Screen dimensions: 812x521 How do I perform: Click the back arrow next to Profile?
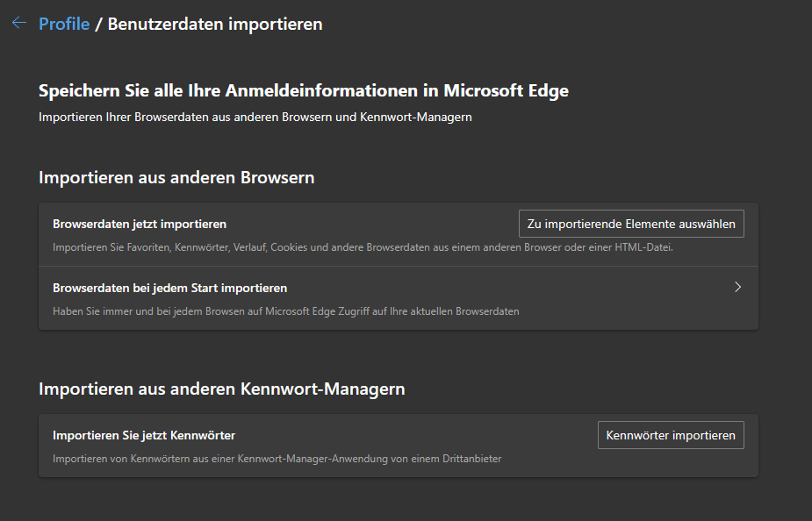[19, 23]
